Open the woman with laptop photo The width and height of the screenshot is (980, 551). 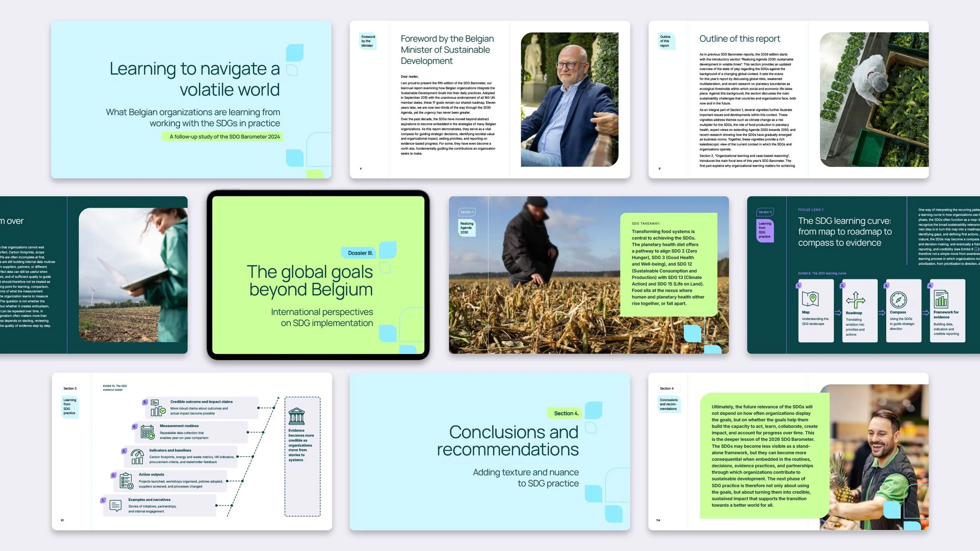pos(133,275)
